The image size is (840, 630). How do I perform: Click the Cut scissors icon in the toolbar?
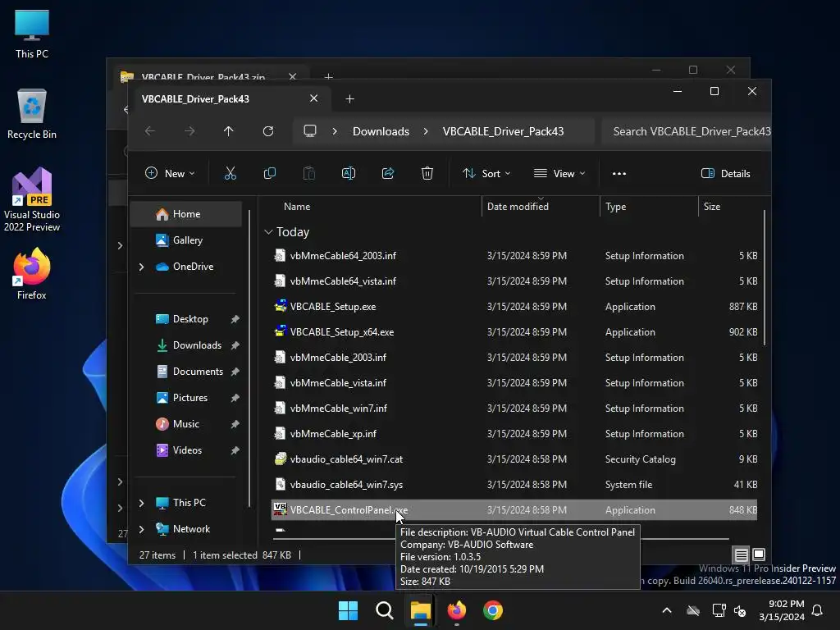[x=230, y=174]
